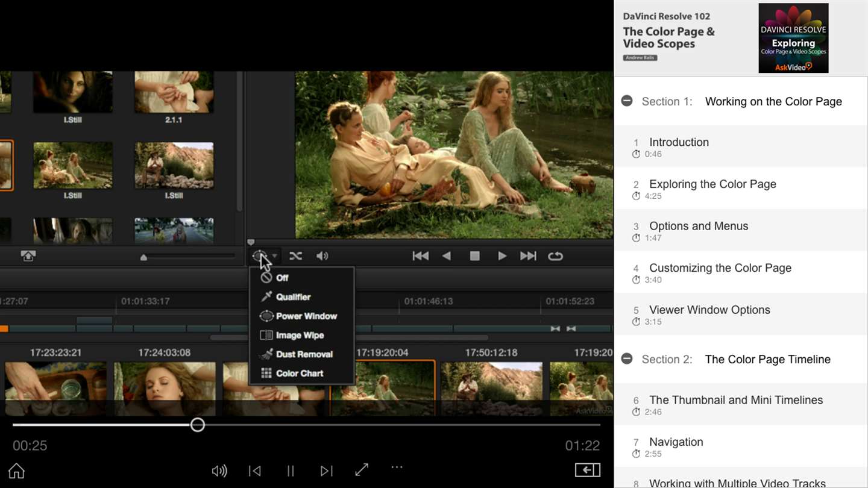Skip to the next video chapter
Viewport: 868px width, 488px height.
326,471
